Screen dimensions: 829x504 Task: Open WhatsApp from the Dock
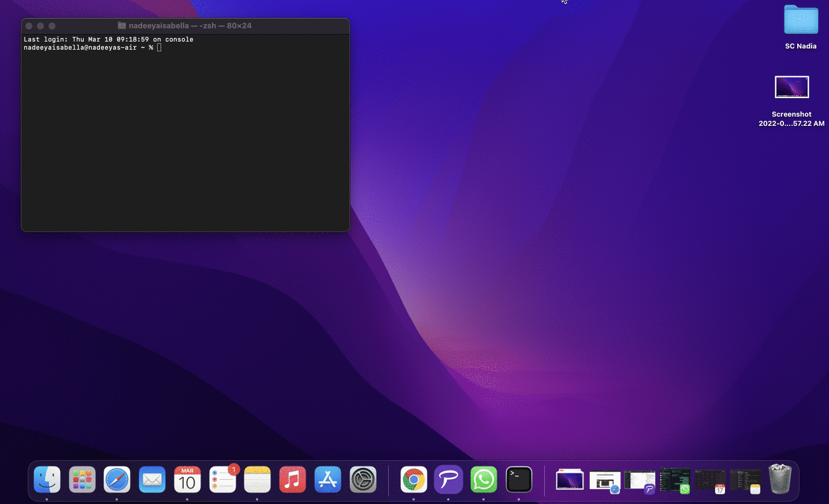tap(484, 480)
